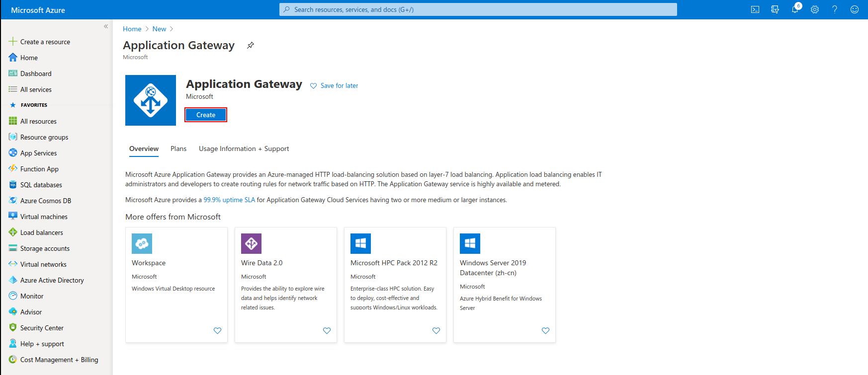868x375 pixels.
Task: Favorite Windows Server 2019 Datacenter heart
Action: point(545,331)
